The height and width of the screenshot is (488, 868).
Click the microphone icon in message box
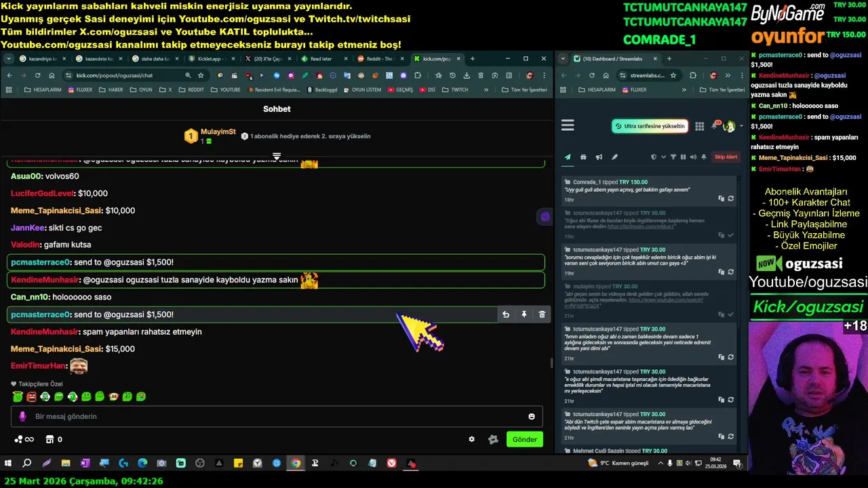point(22,416)
